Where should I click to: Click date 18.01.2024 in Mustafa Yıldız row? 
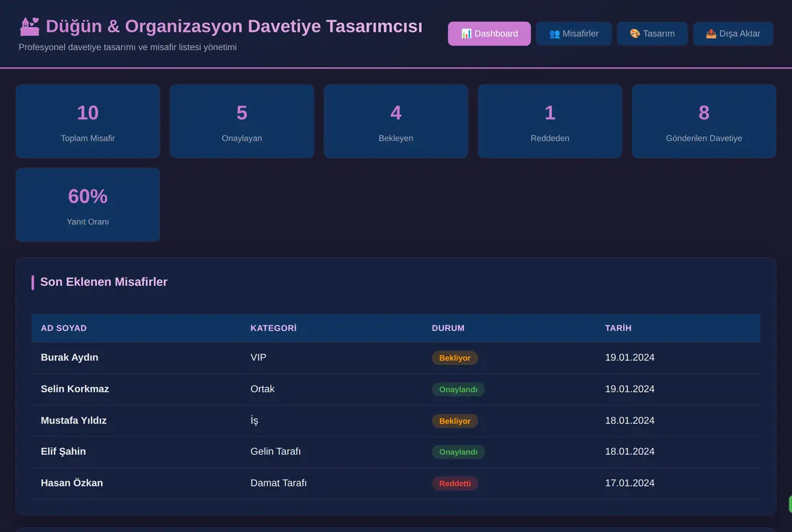(630, 420)
